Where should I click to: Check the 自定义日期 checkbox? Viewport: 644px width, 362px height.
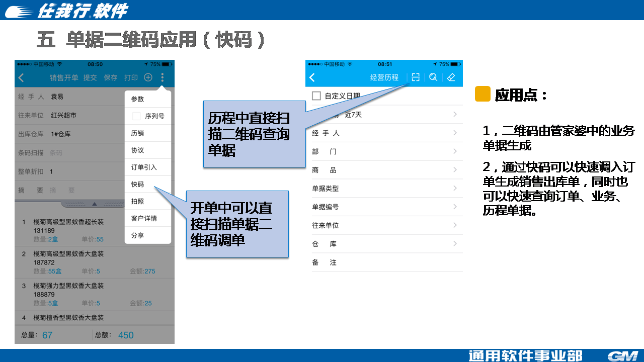[x=316, y=96]
